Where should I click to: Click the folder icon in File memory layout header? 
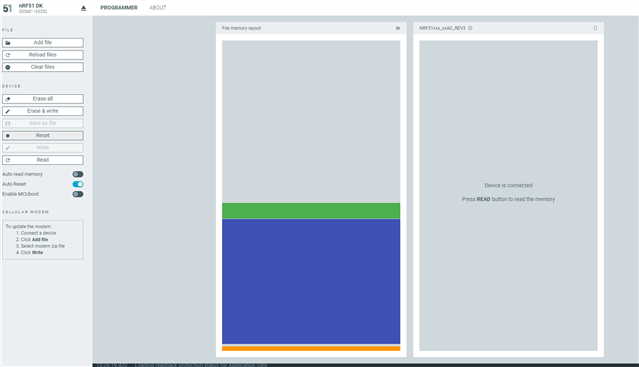398,28
